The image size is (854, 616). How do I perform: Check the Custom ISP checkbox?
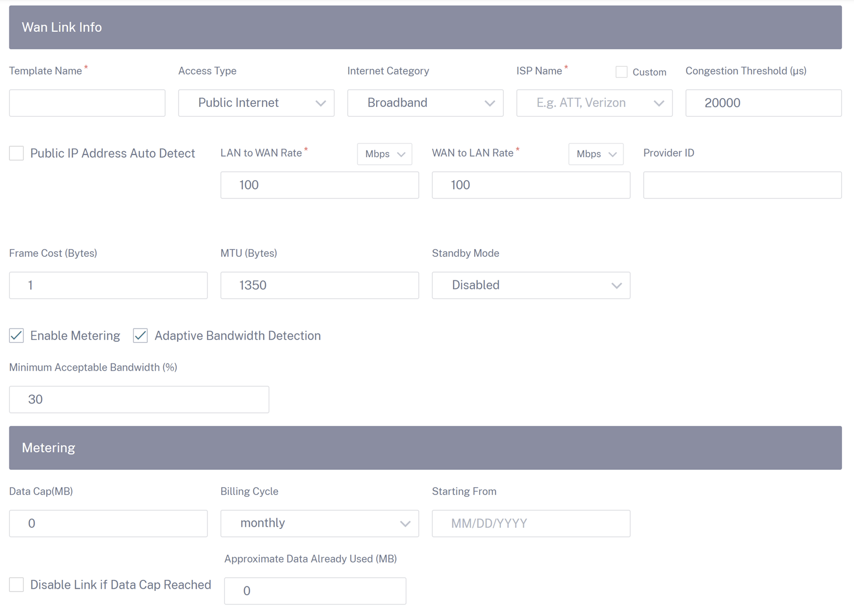pyautogui.click(x=621, y=72)
